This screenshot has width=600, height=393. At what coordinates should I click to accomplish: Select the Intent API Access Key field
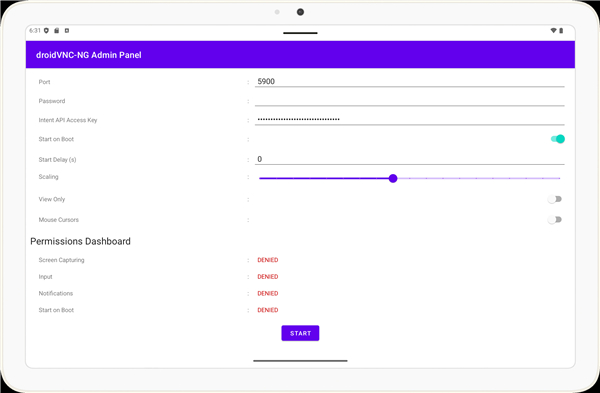pyautogui.click(x=409, y=120)
